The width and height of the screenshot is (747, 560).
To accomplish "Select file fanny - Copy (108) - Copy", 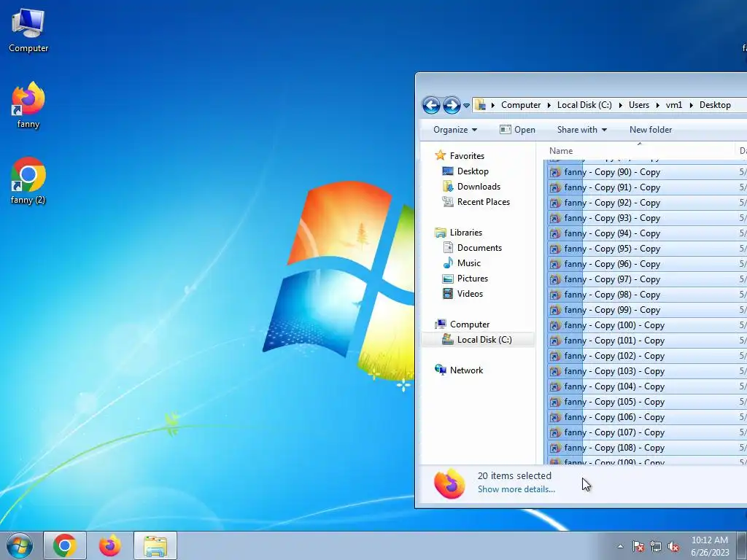I will (647, 448).
